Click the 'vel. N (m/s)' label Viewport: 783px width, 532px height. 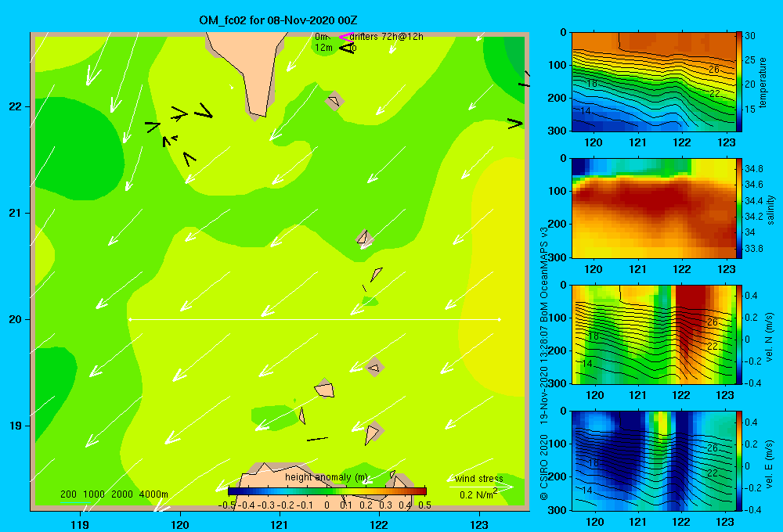click(x=770, y=336)
